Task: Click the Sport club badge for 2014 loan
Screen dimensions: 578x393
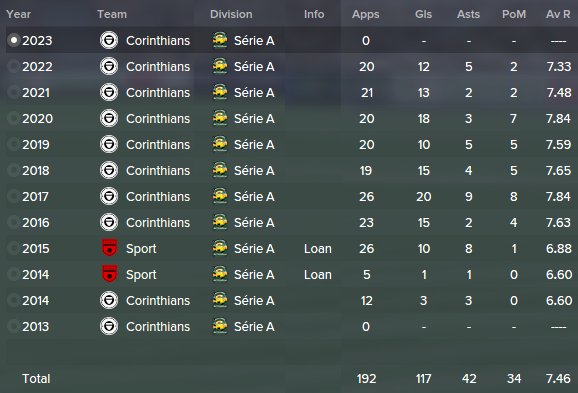Action: [109, 274]
